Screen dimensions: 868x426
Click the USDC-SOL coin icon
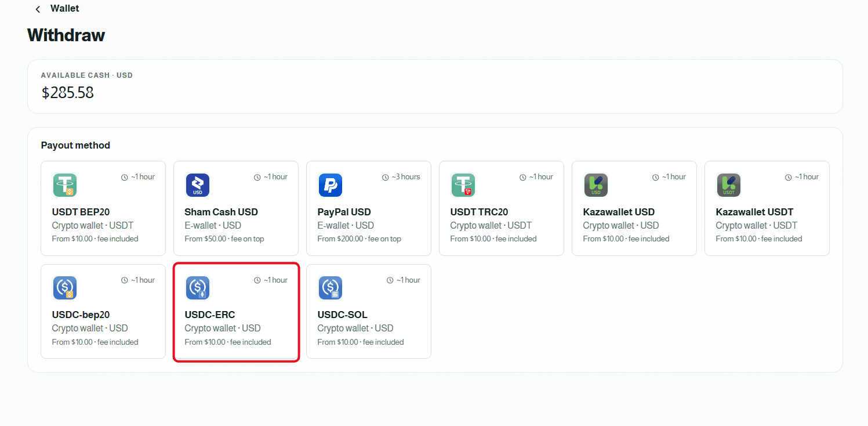pos(330,288)
